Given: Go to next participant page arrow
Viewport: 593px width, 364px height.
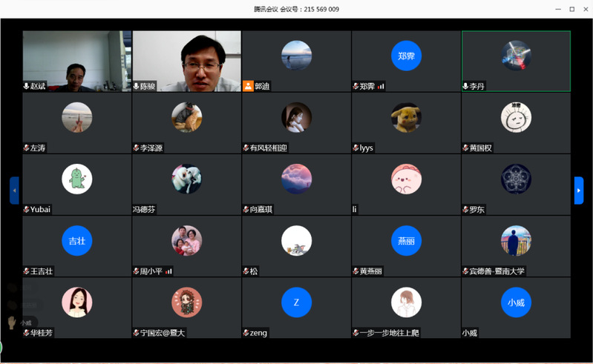Looking at the screenshot, I should tap(579, 191).
